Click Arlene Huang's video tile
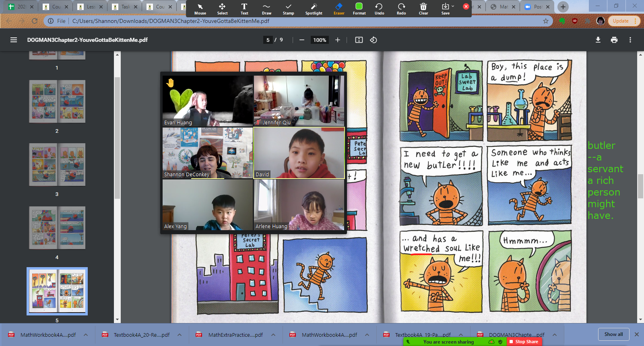Screen dimensions: 644x346 299,205
